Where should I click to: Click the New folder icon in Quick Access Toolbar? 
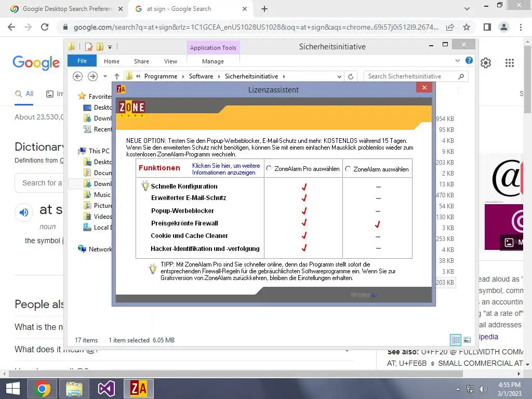click(100, 47)
